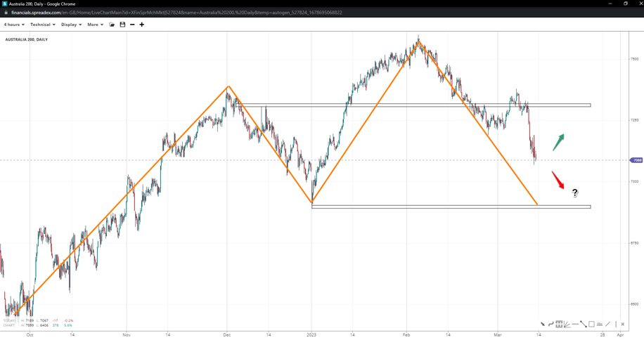The width and height of the screenshot is (644, 340).
Task: Select the curved line drawing tool
Action: (x=550, y=325)
